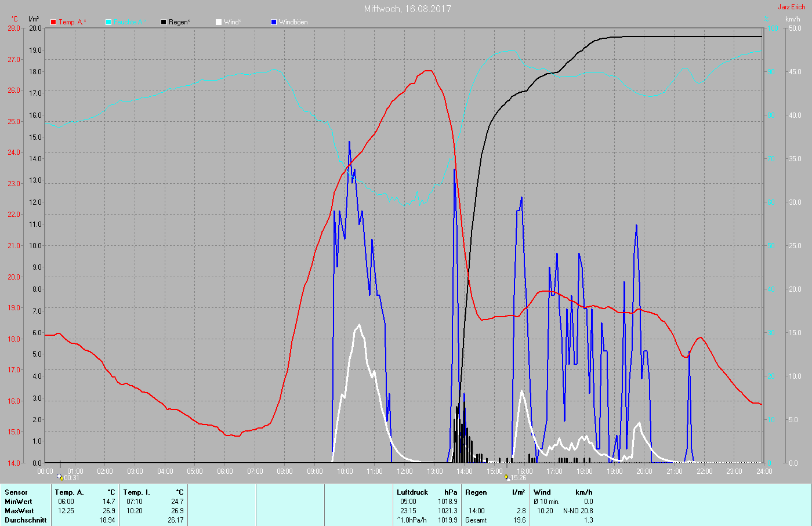Viewport: 812px width, 526px height.
Task: Click the Durchschnitt row label
Action: (26, 520)
